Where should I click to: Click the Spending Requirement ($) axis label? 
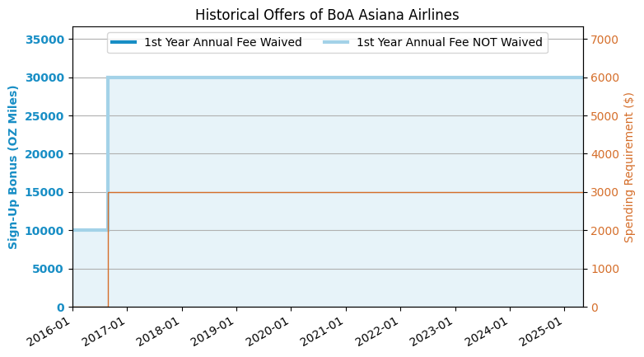point(629,167)
